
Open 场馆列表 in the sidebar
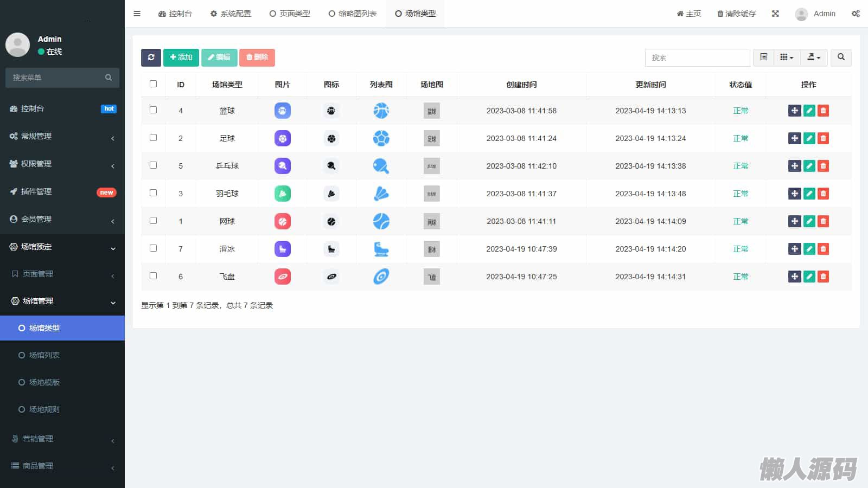pos(44,355)
